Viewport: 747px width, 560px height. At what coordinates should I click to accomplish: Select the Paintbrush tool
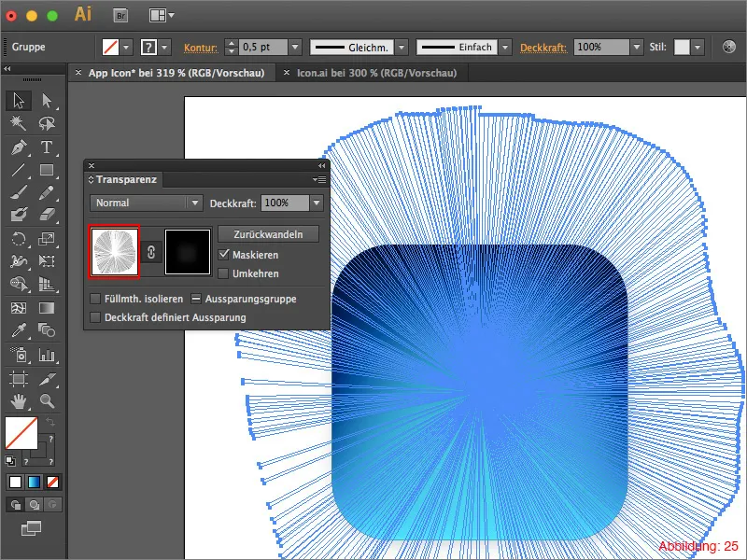pyautogui.click(x=19, y=192)
